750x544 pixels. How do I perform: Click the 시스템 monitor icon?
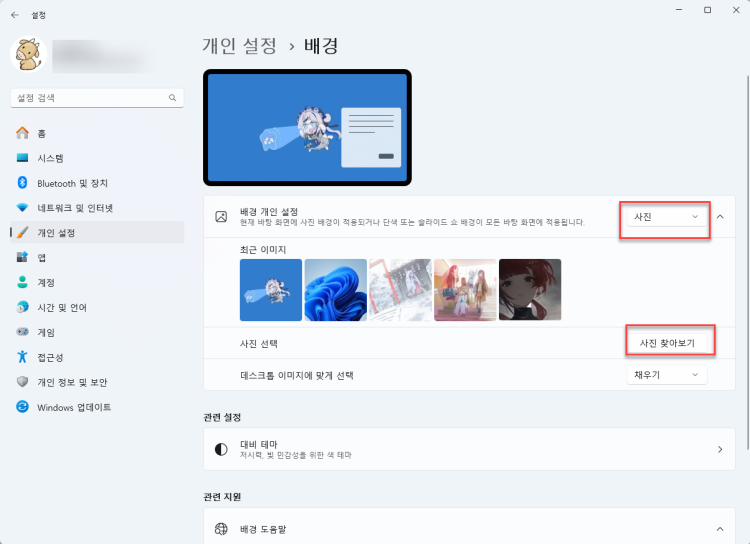22,158
